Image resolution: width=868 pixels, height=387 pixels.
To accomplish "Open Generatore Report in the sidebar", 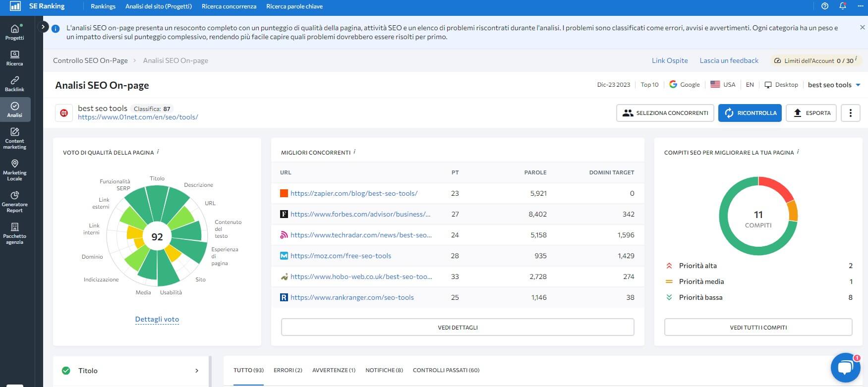I will click(x=15, y=202).
